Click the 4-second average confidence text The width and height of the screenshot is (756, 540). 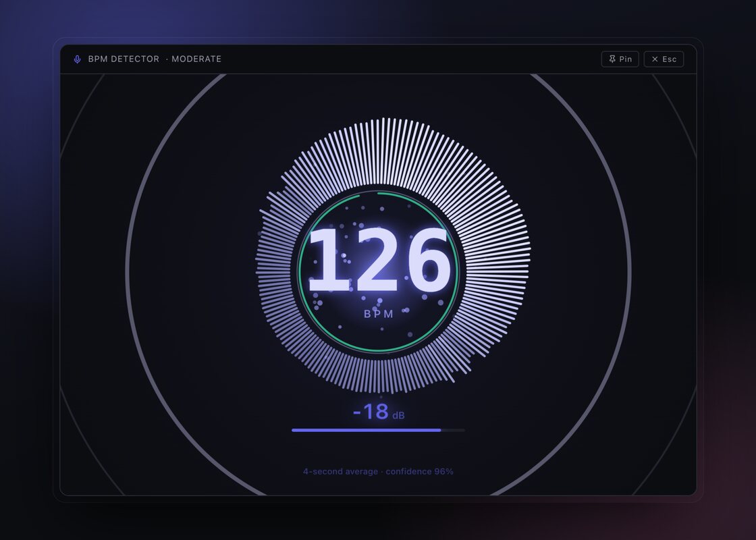pos(378,472)
